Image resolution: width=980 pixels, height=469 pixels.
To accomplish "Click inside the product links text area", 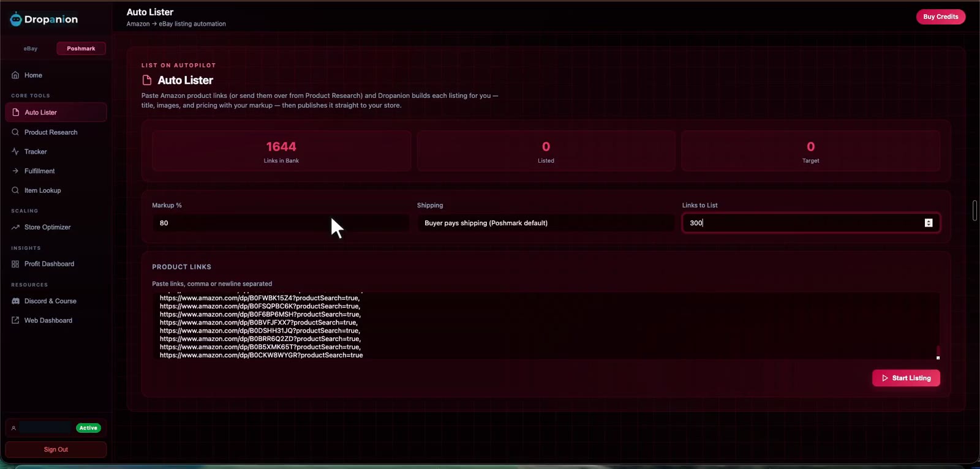I will [545, 326].
